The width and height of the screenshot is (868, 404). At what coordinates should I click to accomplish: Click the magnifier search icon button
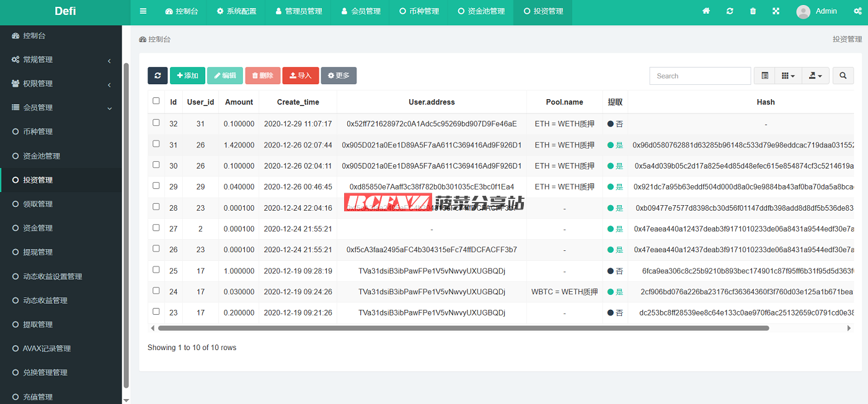[843, 76]
